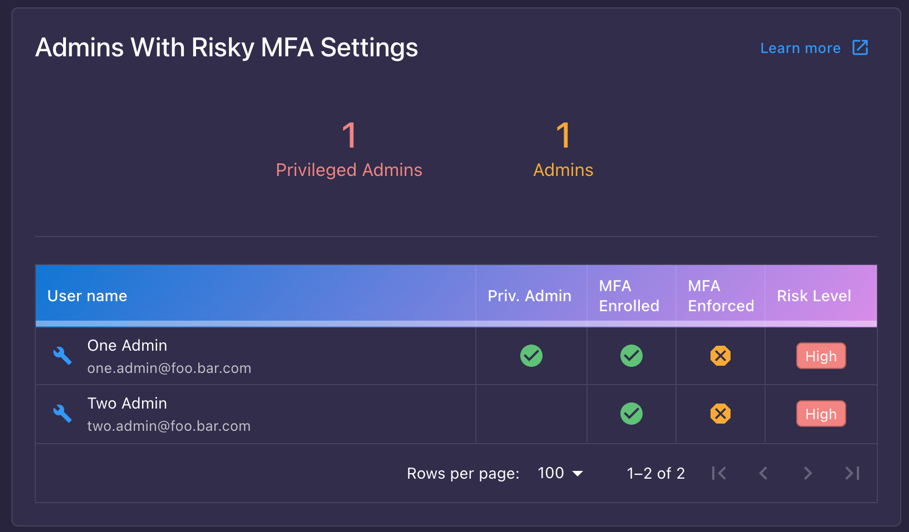The height and width of the screenshot is (532, 909).
Task: Sort by Priv. Admin column header
Action: pos(529,296)
